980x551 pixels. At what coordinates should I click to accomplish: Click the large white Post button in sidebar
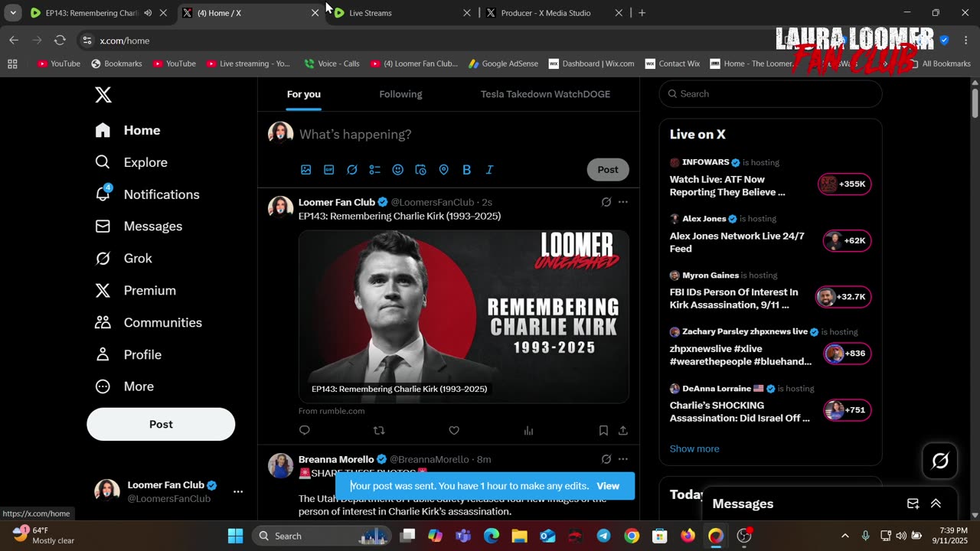click(161, 424)
